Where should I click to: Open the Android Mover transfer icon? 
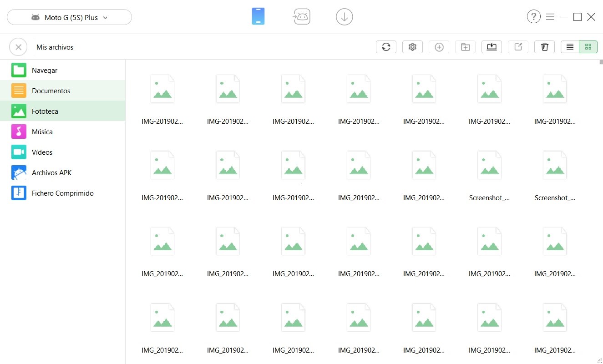(301, 17)
